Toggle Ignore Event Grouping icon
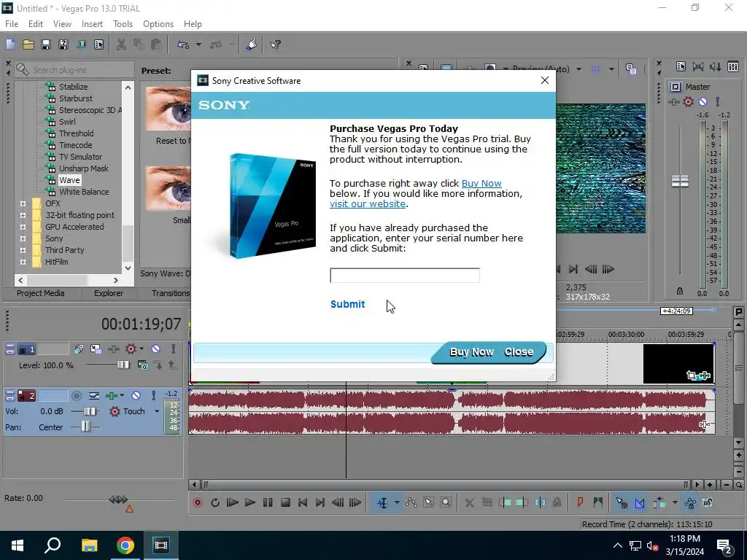This screenshot has width=747, height=560. [708, 502]
